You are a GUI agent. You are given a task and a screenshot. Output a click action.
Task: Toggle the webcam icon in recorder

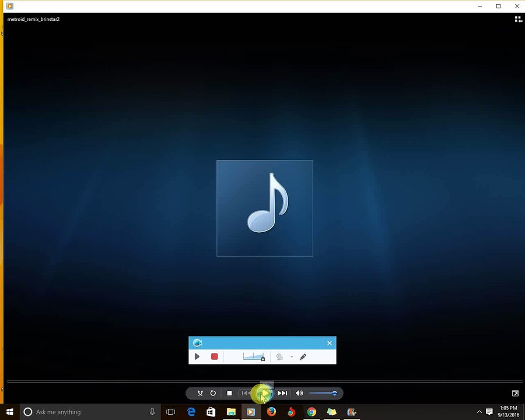pyautogui.click(x=279, y=356)
